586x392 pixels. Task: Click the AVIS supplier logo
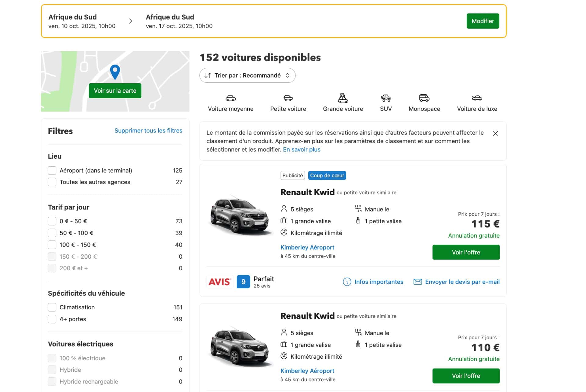(x=220, y=282)
